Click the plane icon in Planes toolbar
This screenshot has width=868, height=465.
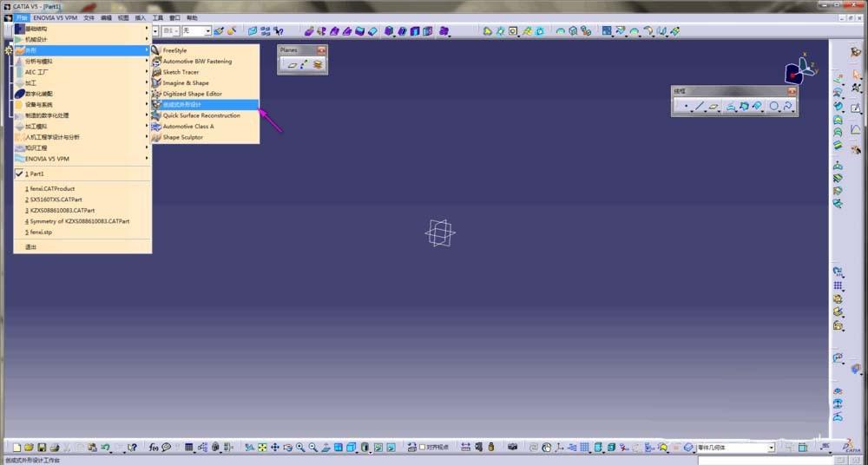click(293, 64)
